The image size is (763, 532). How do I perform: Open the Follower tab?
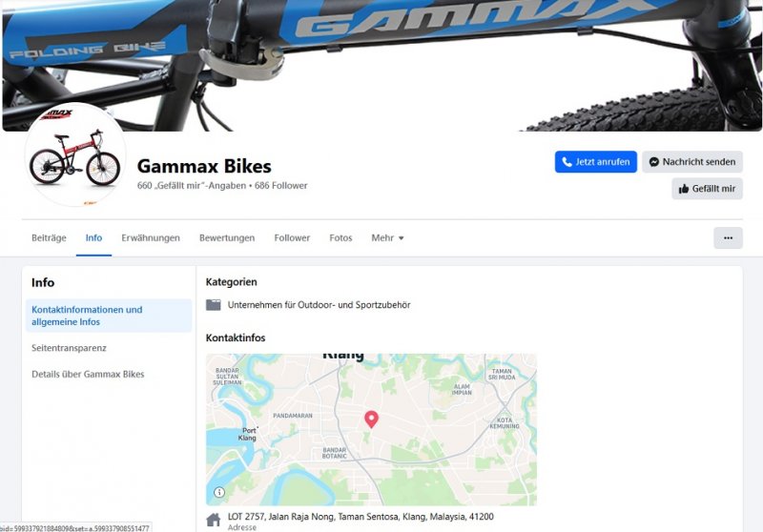pos(292,237)
